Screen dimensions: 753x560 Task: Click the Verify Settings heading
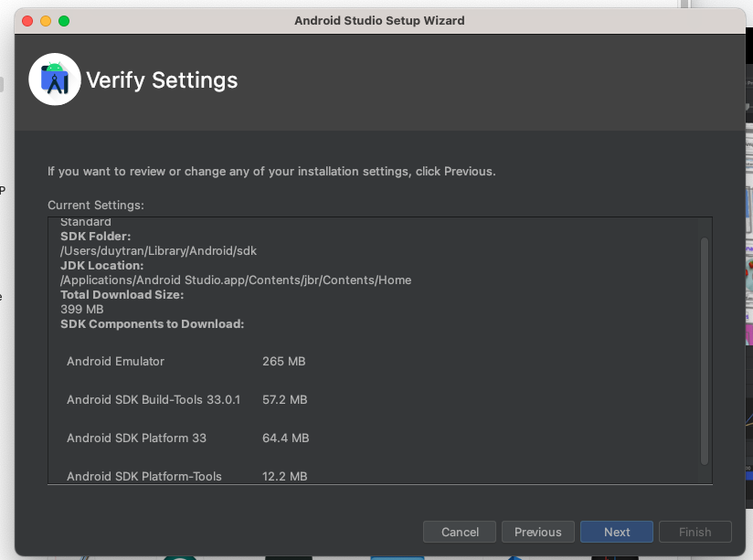[162, 80]
